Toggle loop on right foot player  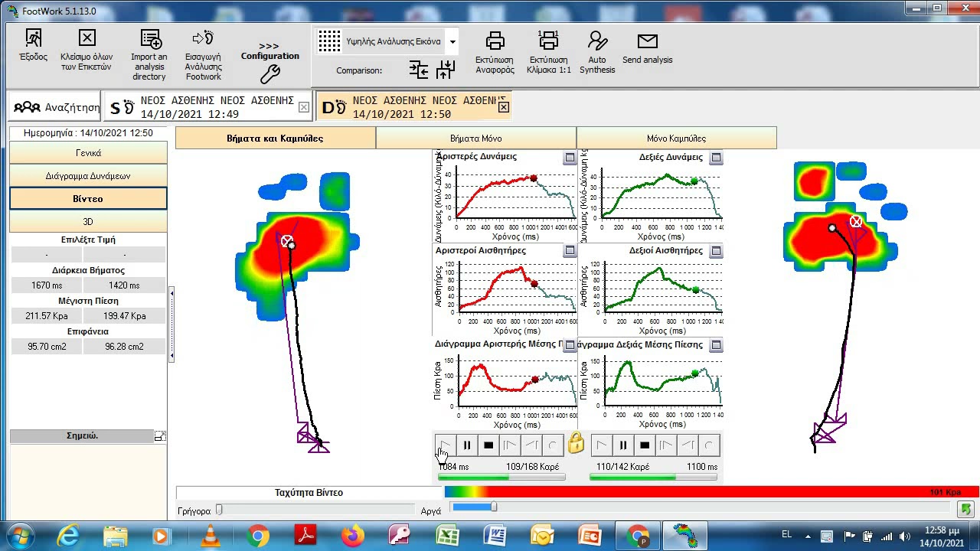pos(709,445)
